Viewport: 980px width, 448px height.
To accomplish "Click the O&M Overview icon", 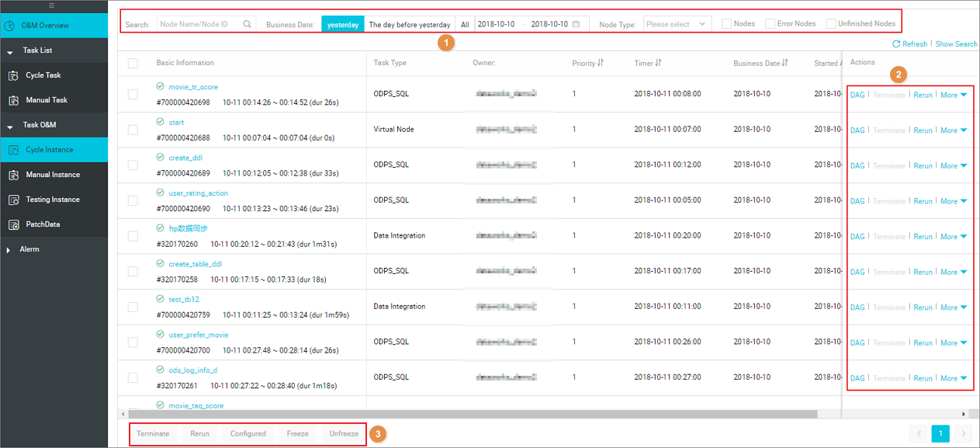I will click(9, 26).
